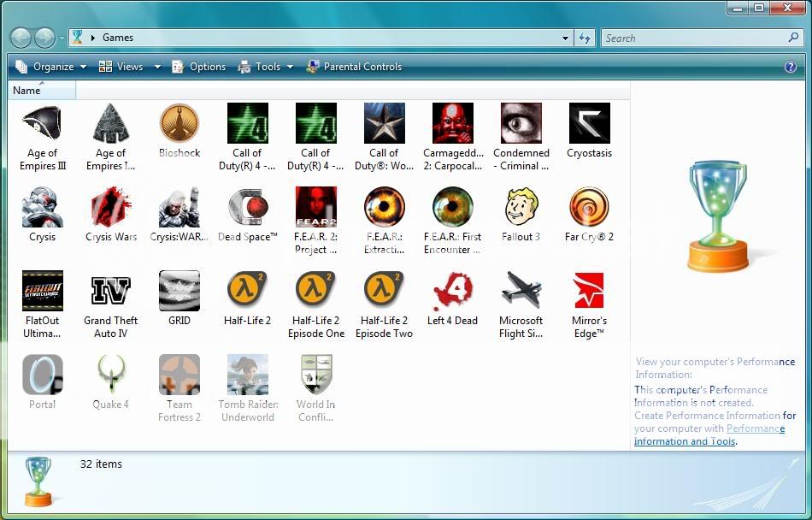
Task: Select the Crysis:WAR... game icon
Action: click(179, 207)
